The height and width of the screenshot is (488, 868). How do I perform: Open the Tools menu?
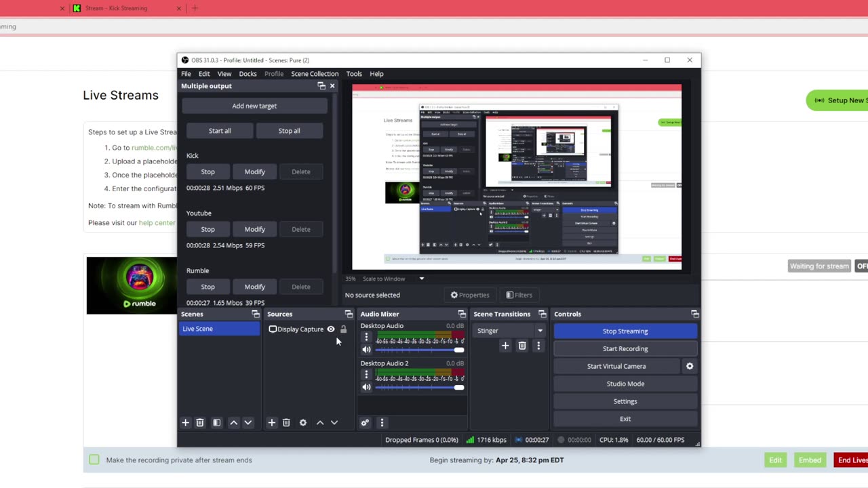pyautogui.click(x=354, y=74)
